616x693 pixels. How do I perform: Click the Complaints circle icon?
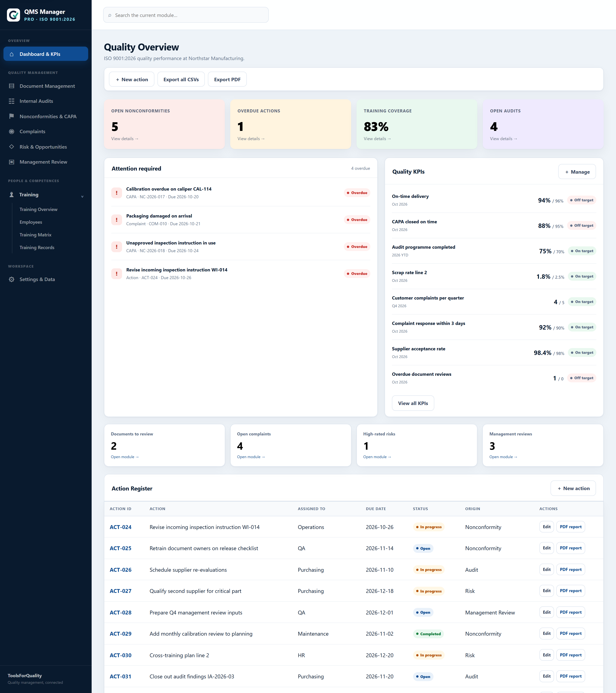pos(12,131)
